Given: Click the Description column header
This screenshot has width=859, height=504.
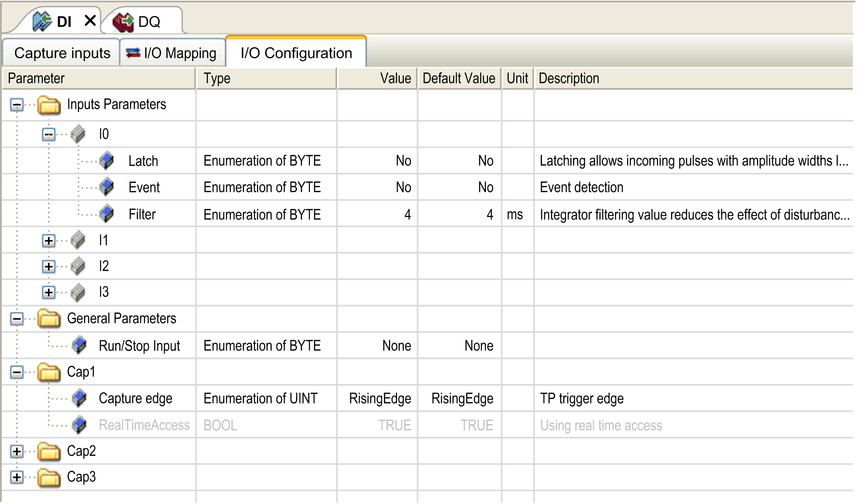Looking at the screenshot, I should [x=569, y=79].
